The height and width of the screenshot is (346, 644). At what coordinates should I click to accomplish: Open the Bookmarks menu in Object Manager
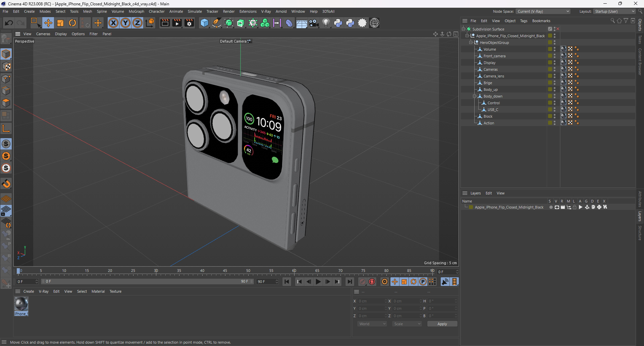(541, 21)
